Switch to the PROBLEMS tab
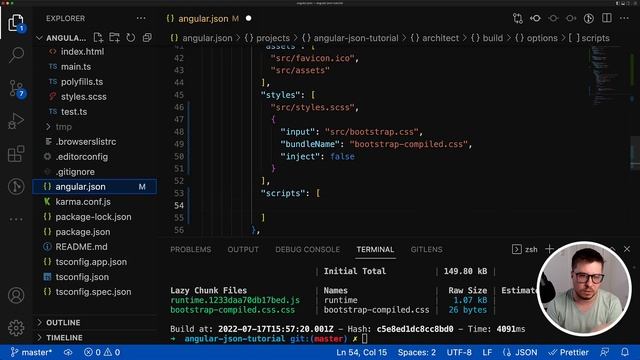 [191, 249]
